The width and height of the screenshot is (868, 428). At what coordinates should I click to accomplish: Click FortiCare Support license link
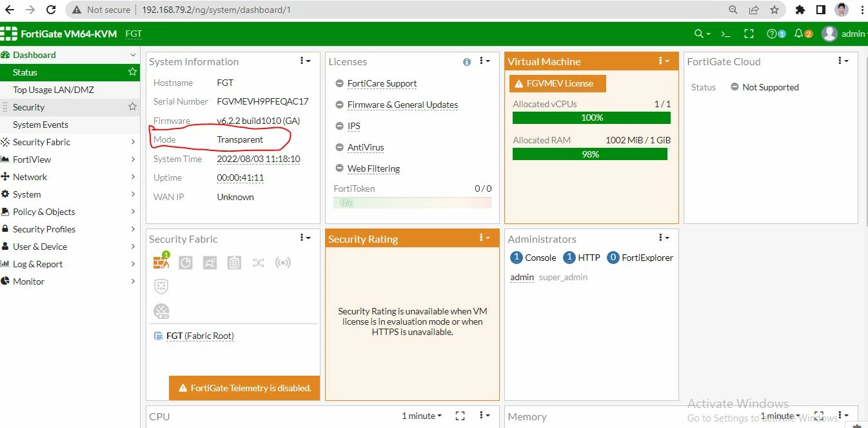click(x=382, y=83)
